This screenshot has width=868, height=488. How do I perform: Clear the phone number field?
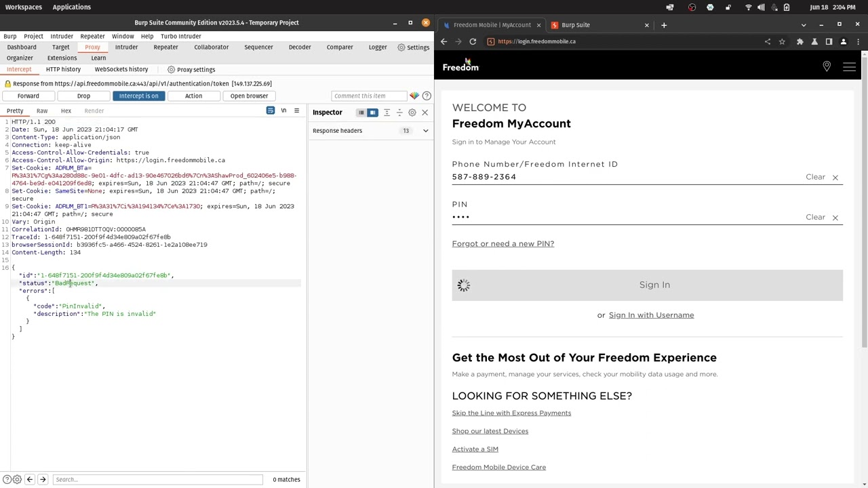click(822, 177)
